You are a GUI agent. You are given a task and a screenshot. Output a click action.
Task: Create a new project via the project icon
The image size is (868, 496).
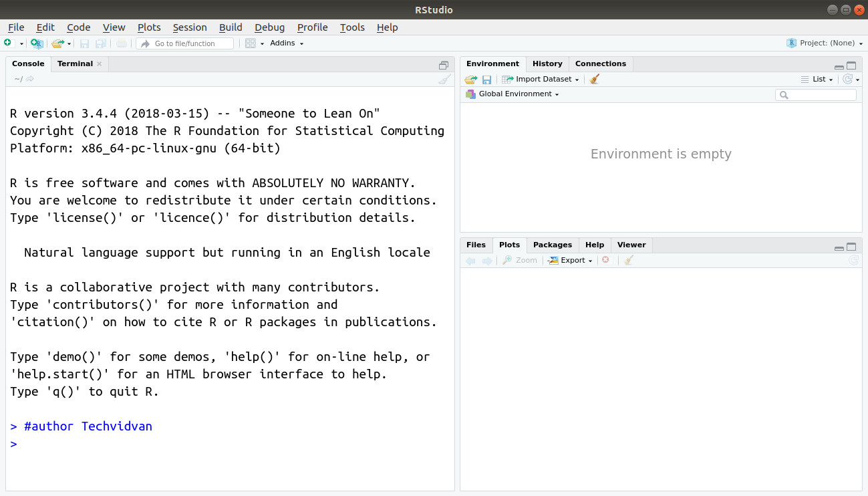[x=37, y=43]
